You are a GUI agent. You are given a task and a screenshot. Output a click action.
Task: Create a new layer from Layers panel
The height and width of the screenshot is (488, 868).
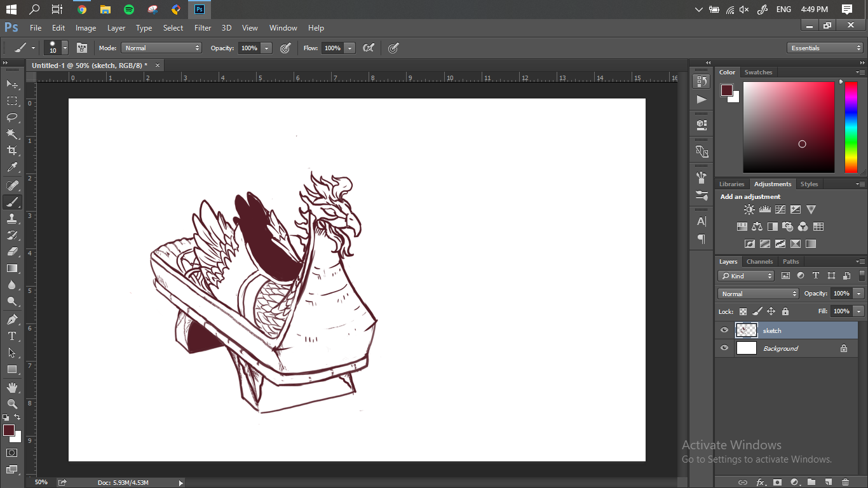point(828,482)
